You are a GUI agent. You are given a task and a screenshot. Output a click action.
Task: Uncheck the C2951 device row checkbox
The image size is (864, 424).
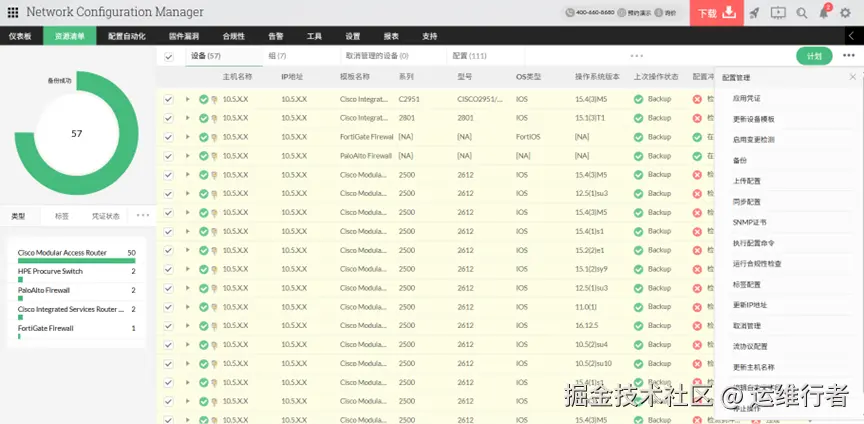coord(169,99)
